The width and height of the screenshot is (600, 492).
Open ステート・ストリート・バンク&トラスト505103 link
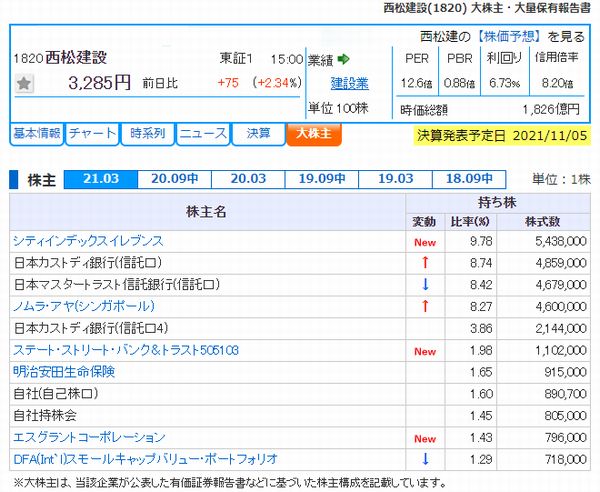126,350
